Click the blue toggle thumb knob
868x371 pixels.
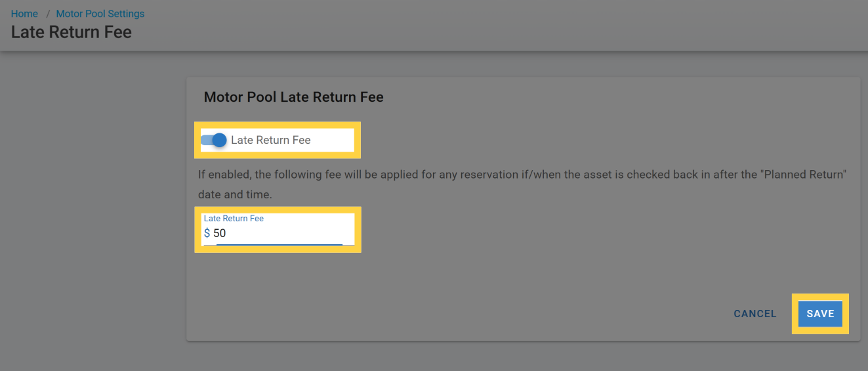point(219,140)
